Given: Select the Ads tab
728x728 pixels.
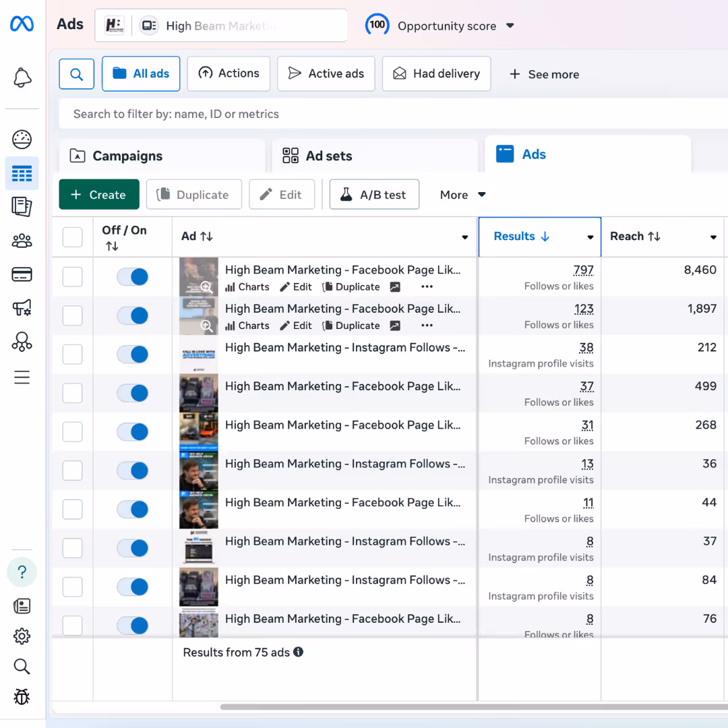Looking at the screenshot, I should tap(588, 154).
